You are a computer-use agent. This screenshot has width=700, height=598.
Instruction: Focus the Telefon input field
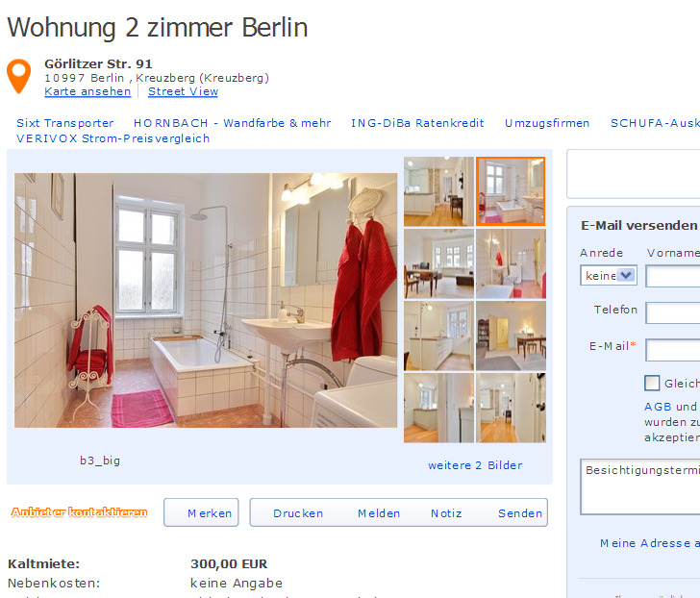673,312
